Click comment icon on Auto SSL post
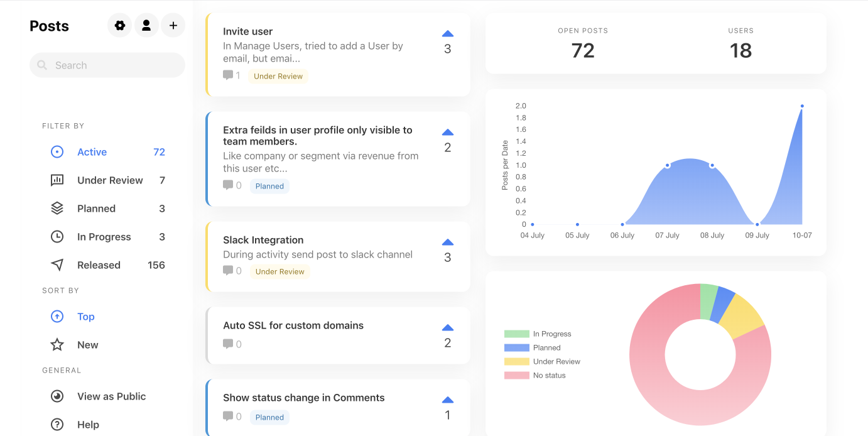Image resolution: width=868 pixels, height=436 pixels. pyautogui.click(x=228, y=344)
